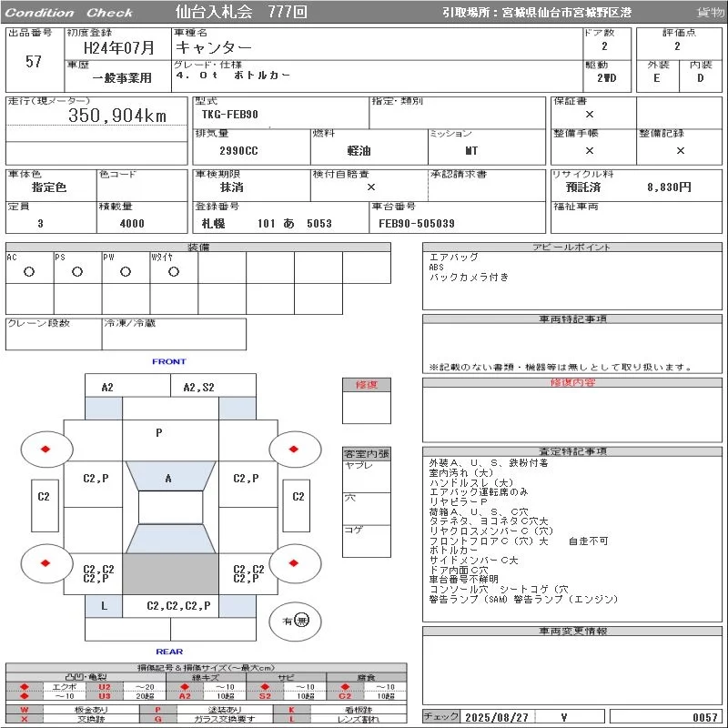This screenshot has width=728, height=728.
Task: Select the circled 無 spare tire indicator
Action: click(x=302, y=621)
